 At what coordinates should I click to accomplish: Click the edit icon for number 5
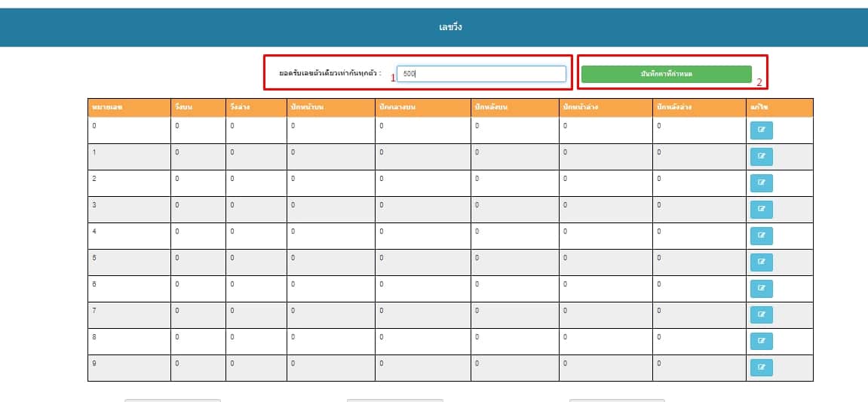click(x=761, y=262)
